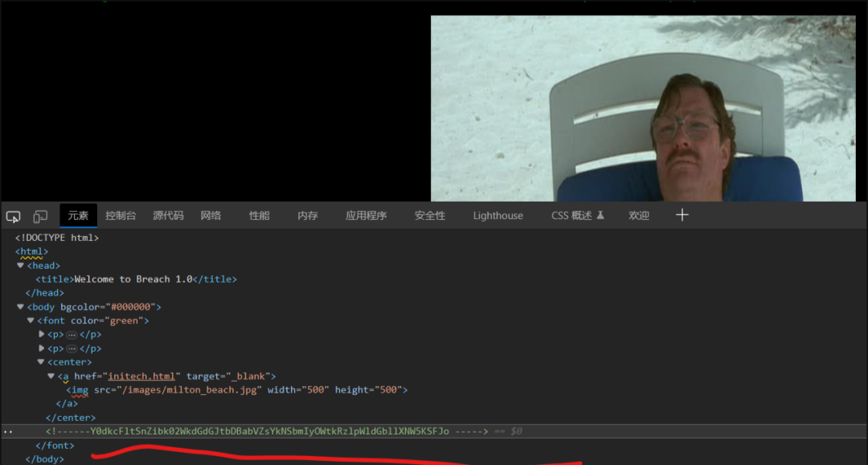Click the /images/milton_beach.jpg src value
The height and width of the screenshot is (465, 868).
(x=190, y=390)
